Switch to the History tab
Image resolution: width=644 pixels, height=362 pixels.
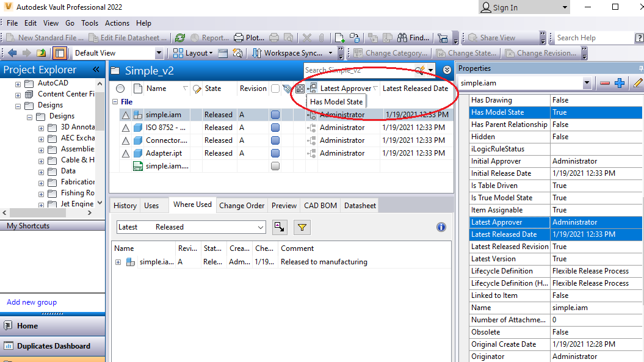[125, 206]
